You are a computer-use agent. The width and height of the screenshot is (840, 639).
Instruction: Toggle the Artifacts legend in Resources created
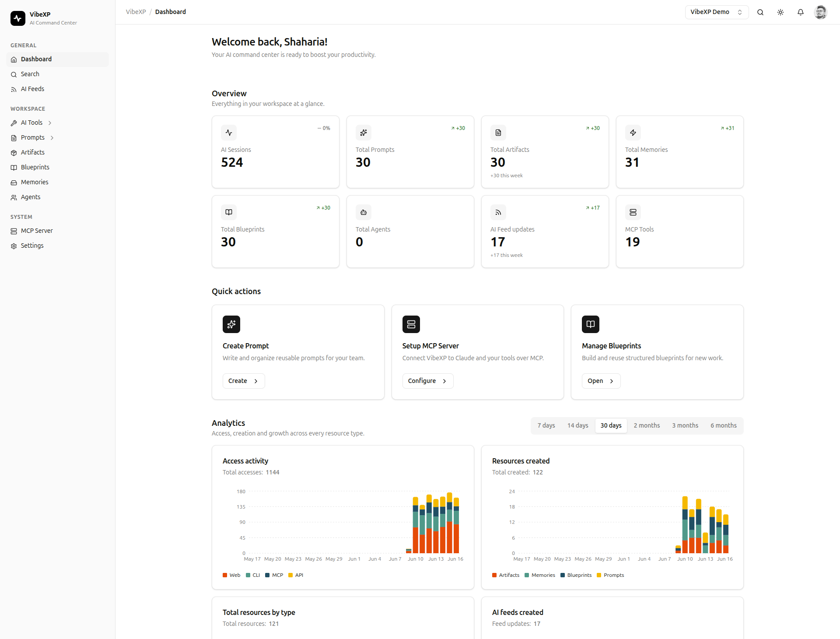pos(506,576)
